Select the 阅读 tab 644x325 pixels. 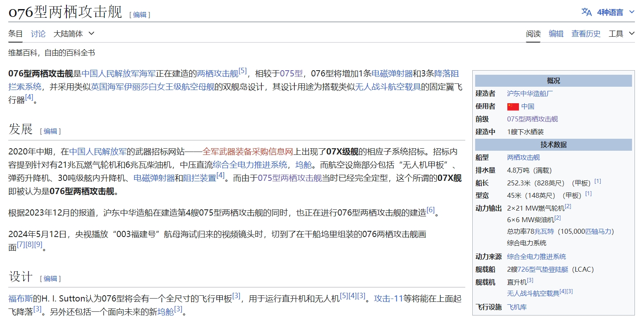pyautogui.click(x=533, y=33)
